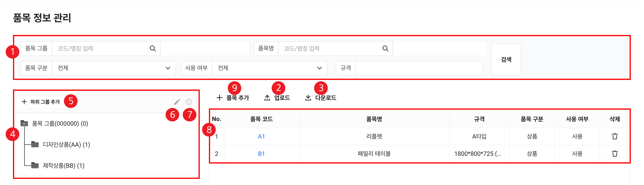Screen dimensions: 644x185
Task: Click the 다운로드 download button
Action: [320, 98]
